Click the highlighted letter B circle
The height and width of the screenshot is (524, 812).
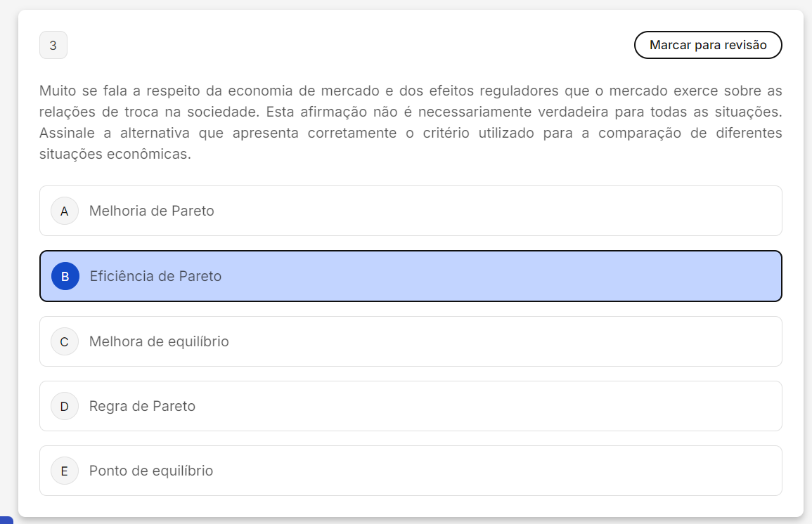click(x=65, y=276)
